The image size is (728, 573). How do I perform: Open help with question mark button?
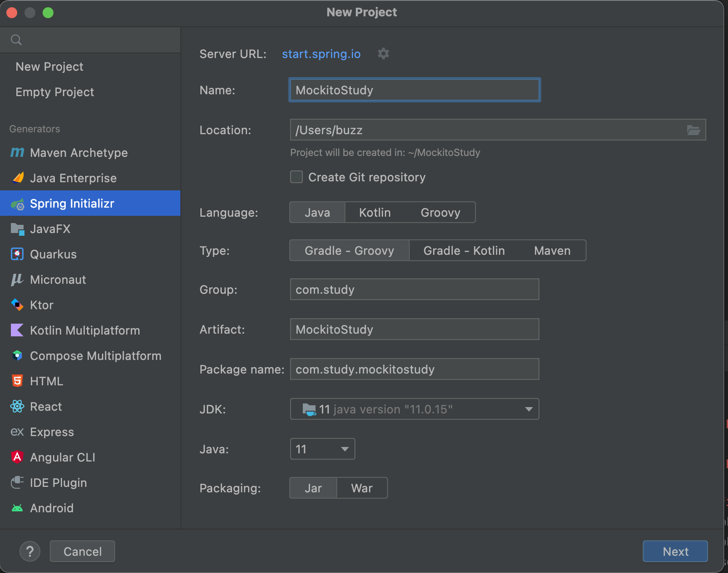point(30,551)
